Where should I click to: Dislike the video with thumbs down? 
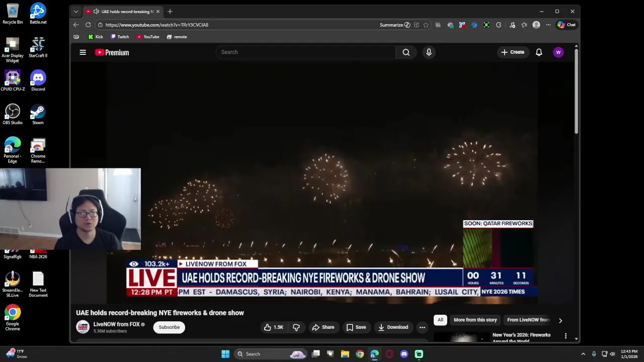296,327
